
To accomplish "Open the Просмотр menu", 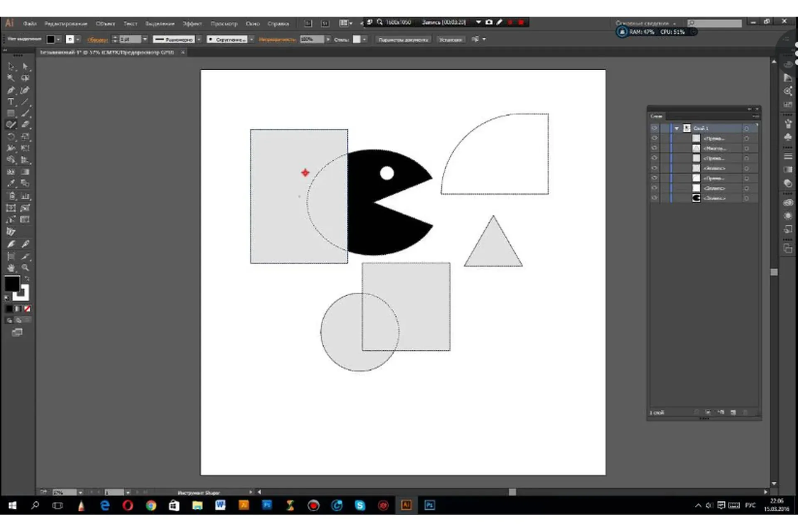I will [x=224, y=24].
